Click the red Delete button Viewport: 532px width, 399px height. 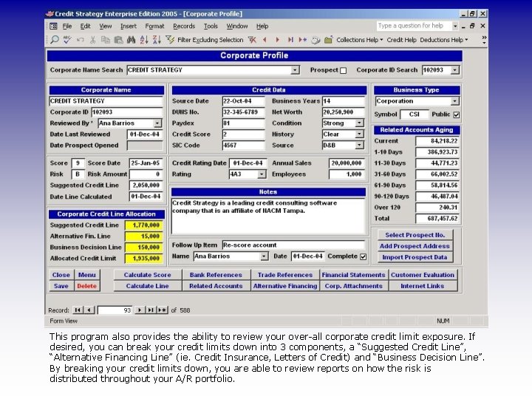pos(87,286)
